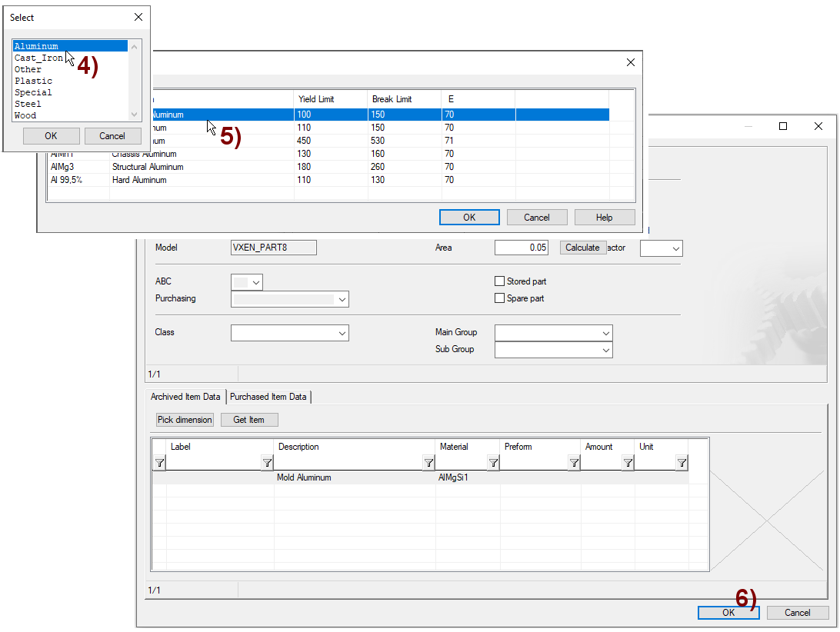Tick the Spare part checkbox
840x632 pixels.
(x=500, y=298)
